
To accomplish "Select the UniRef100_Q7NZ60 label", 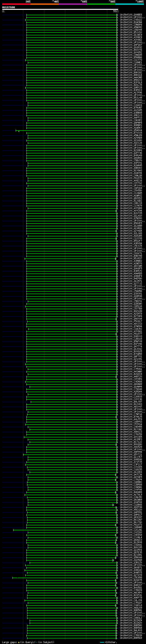I will pyautogui.click(x=131, y=218).
